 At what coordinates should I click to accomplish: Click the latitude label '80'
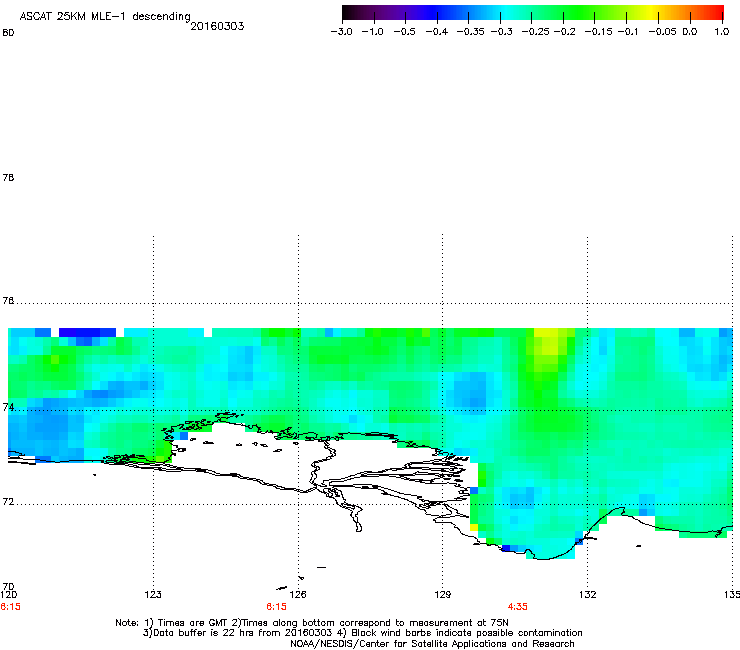[x=8, y=33]
